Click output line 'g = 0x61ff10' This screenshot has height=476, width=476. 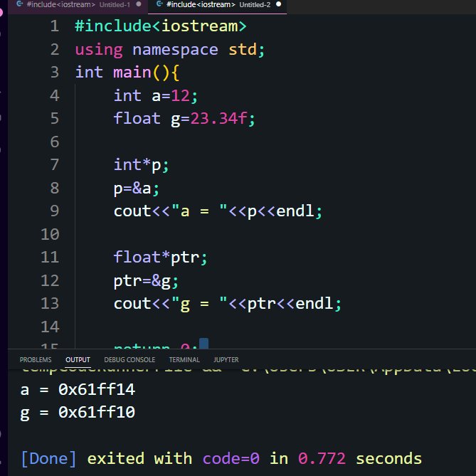point(78,413)
